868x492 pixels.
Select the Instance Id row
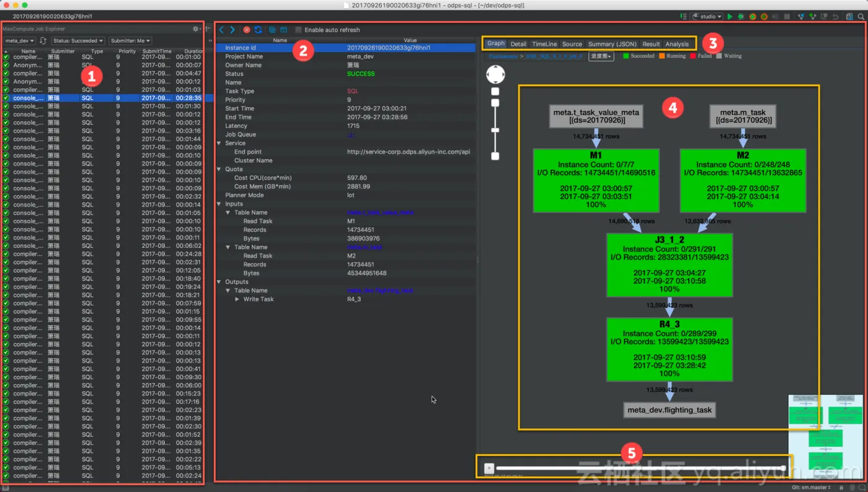pyautogui.click(x=346, y=48)
